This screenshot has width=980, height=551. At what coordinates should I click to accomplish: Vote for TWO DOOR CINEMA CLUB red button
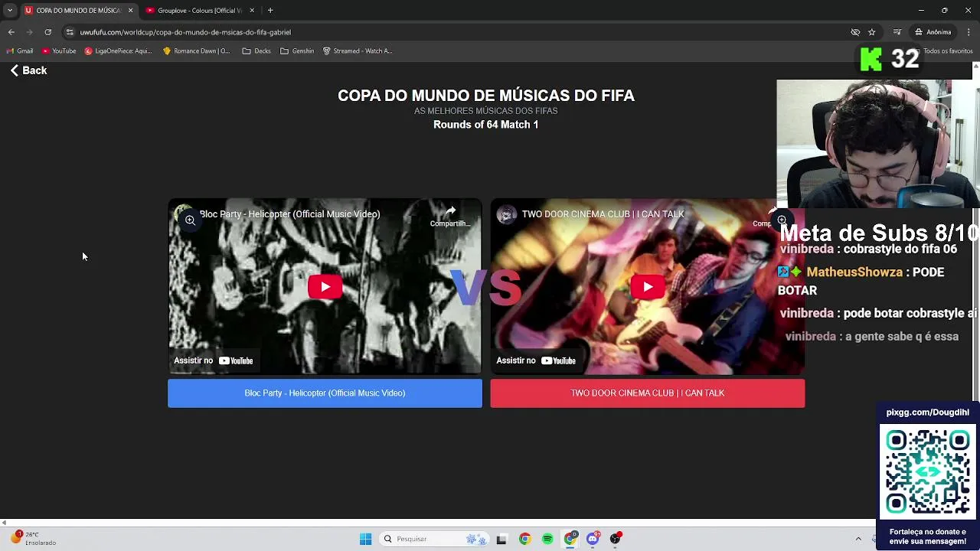click(647, 393)
